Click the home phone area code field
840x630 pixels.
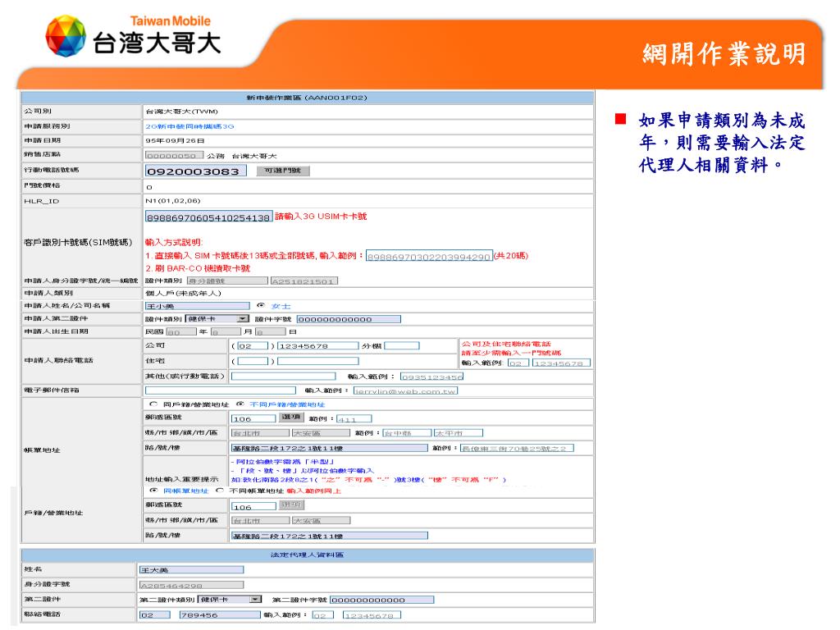click(253, 361)
